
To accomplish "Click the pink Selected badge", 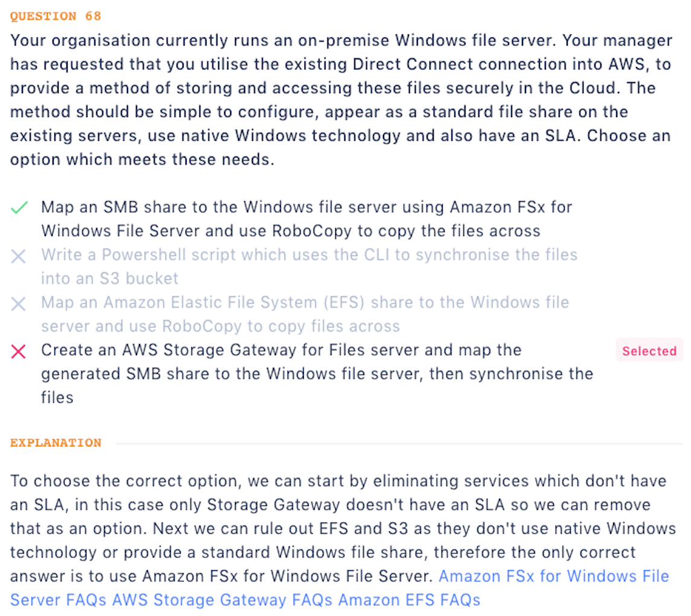I will click(x=649, y=351).
